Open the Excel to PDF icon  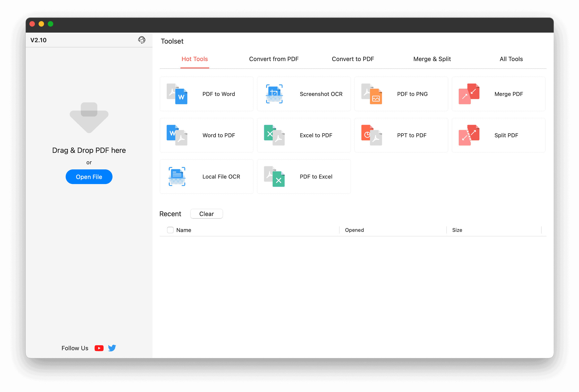tap(274, 135)
